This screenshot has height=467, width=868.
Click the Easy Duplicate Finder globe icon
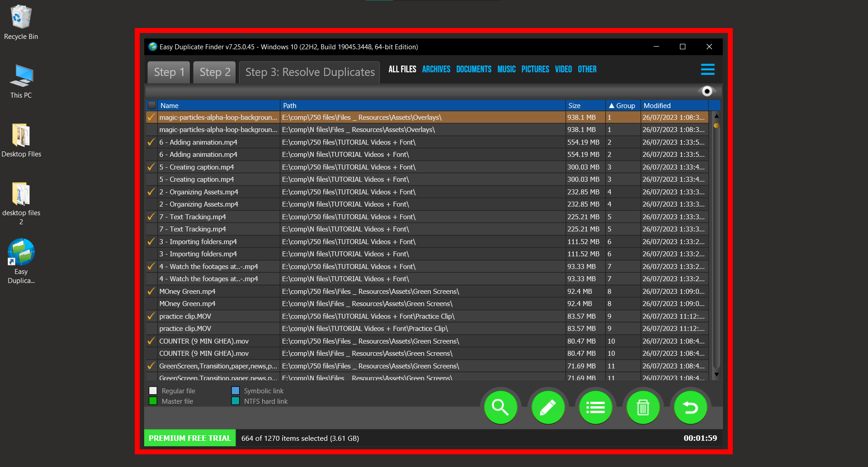coord(152,47)
